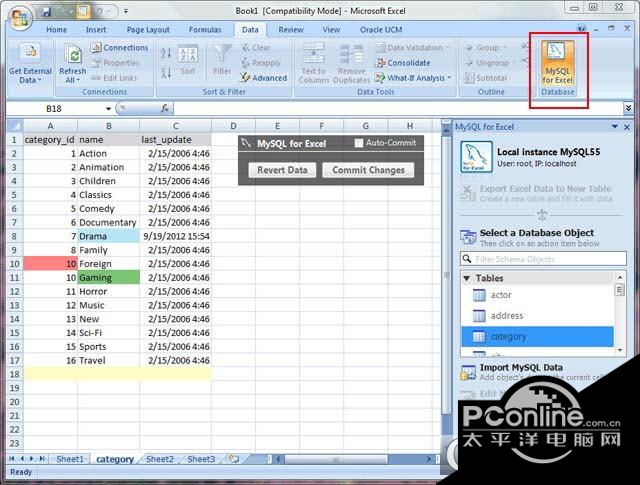Open Connections in the ribbon
Viewport: 640px width, 485px height.
click(120, 48)
